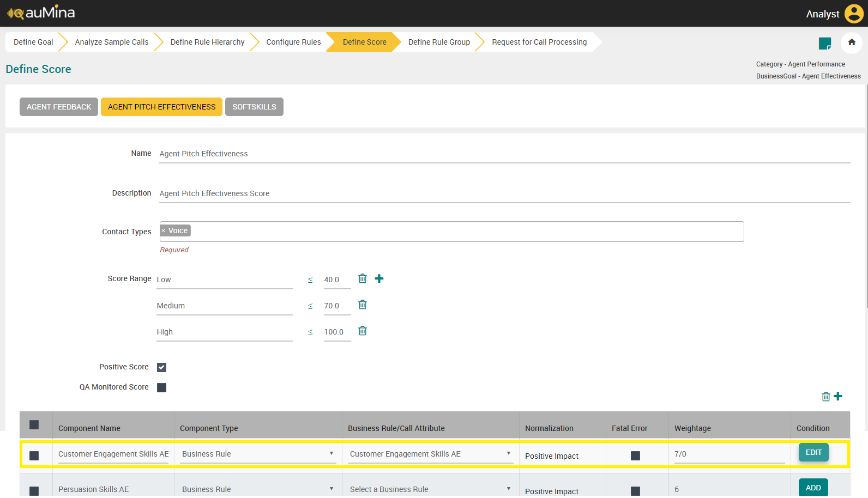Click the Weightage column header
This screenshot has width=868, height=498.
click(692, 428)
